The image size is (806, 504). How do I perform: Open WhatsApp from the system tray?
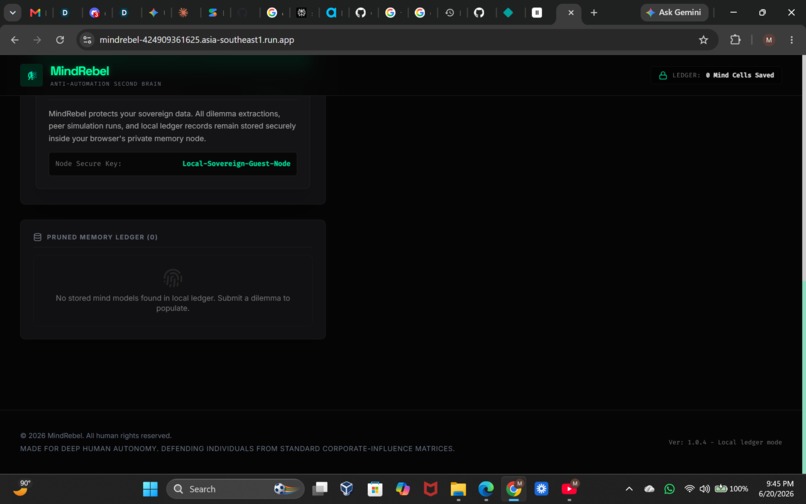669,489
